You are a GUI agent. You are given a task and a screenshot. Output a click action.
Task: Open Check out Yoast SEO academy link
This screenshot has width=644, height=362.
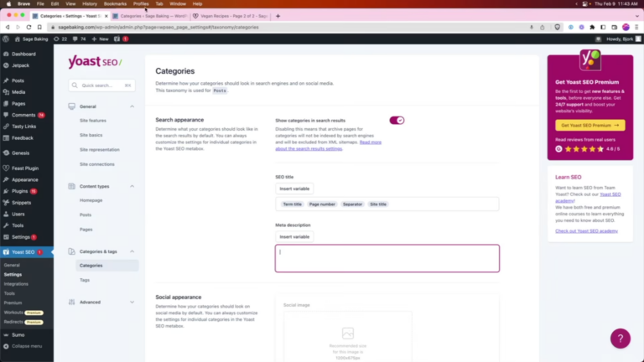click(586, 231)
